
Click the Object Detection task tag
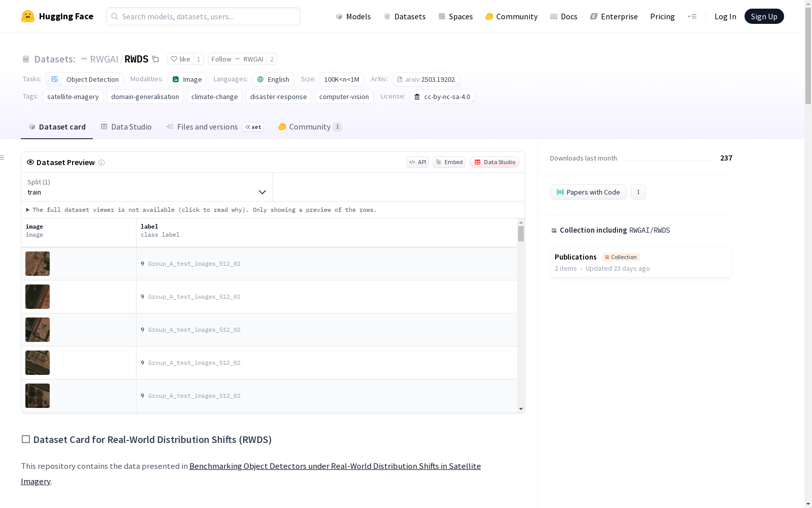click(x=85, y=79)
